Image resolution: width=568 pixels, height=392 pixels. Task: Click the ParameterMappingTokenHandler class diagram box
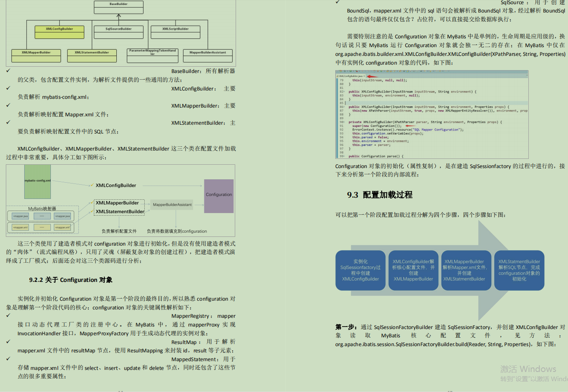[x=153, y=55]
